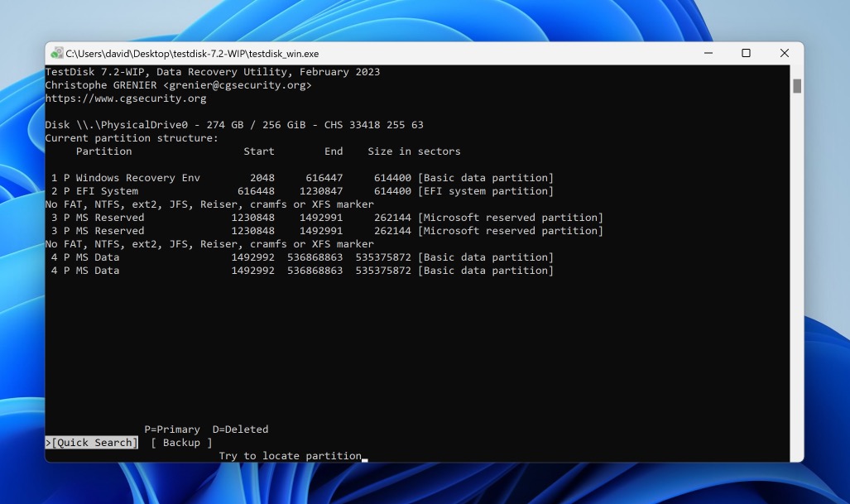Minimize the testdisk_win.exe window
The width and height of the screenshot is (850, 504).
point(708,53)
